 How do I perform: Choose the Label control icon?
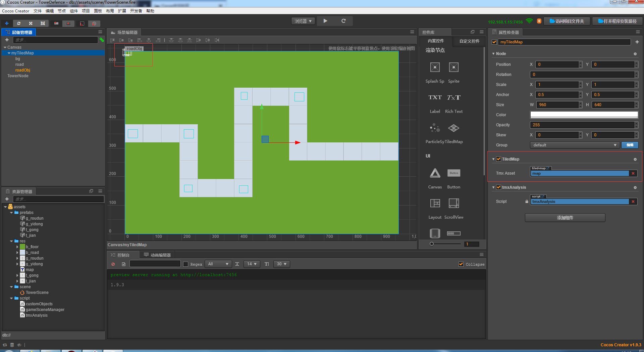click(435, 97)
